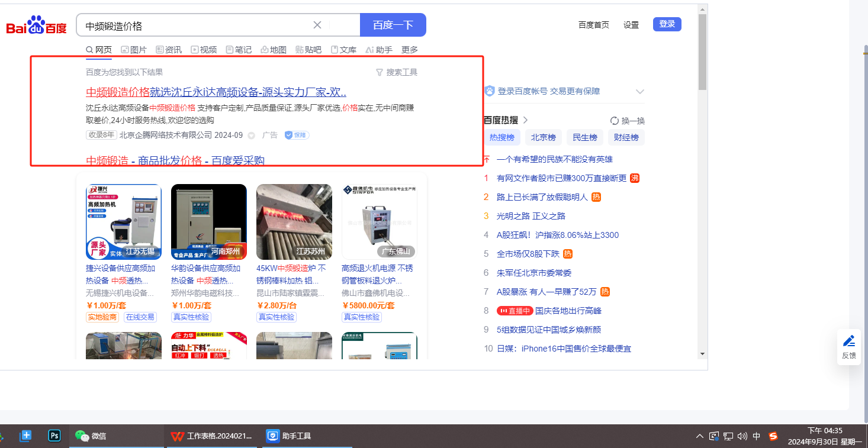Switch to the 北京榜 tab
The width and height of the screenshot is (868, 448).
tap(544, 137)
